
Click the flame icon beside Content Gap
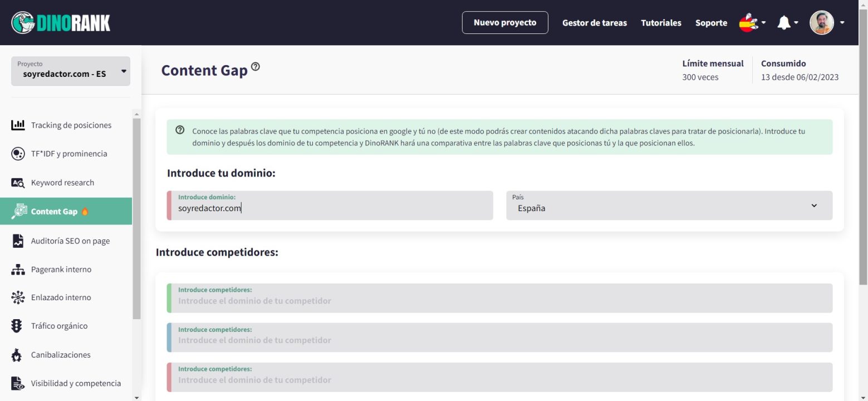[x=85, y=212]
